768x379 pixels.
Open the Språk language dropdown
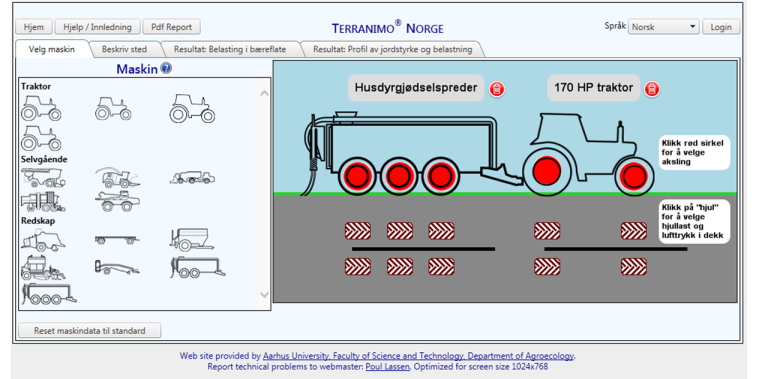[664, 27]
